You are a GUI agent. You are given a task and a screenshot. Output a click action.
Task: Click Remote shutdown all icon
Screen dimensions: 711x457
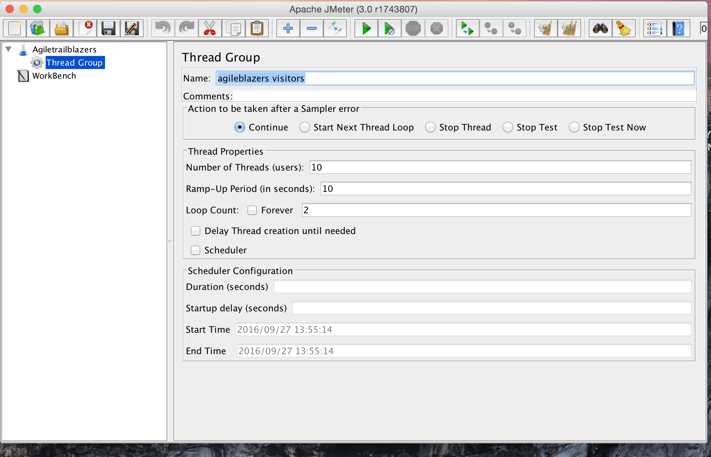tap(514, 28)
